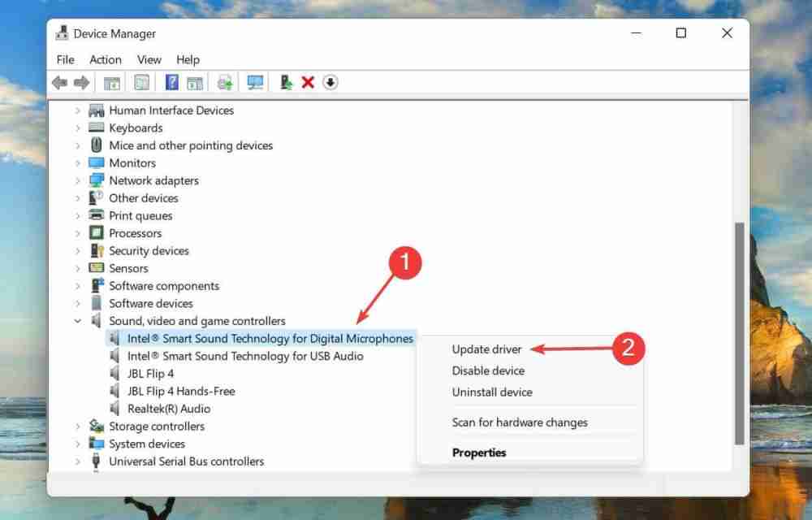
Task: Click Scan for hardware changes monitor icon
Action: (x=255, y=82)
